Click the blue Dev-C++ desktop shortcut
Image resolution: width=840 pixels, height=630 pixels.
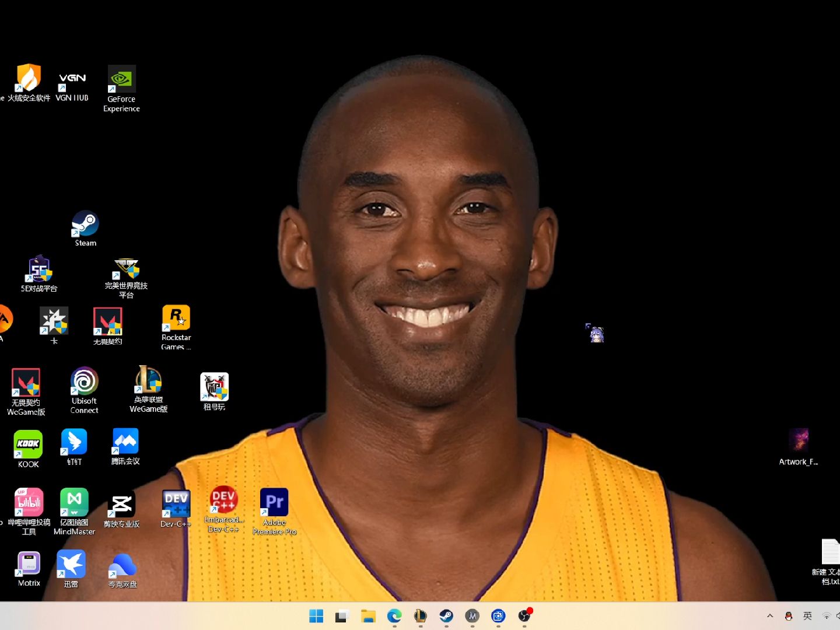pos(176,509)
